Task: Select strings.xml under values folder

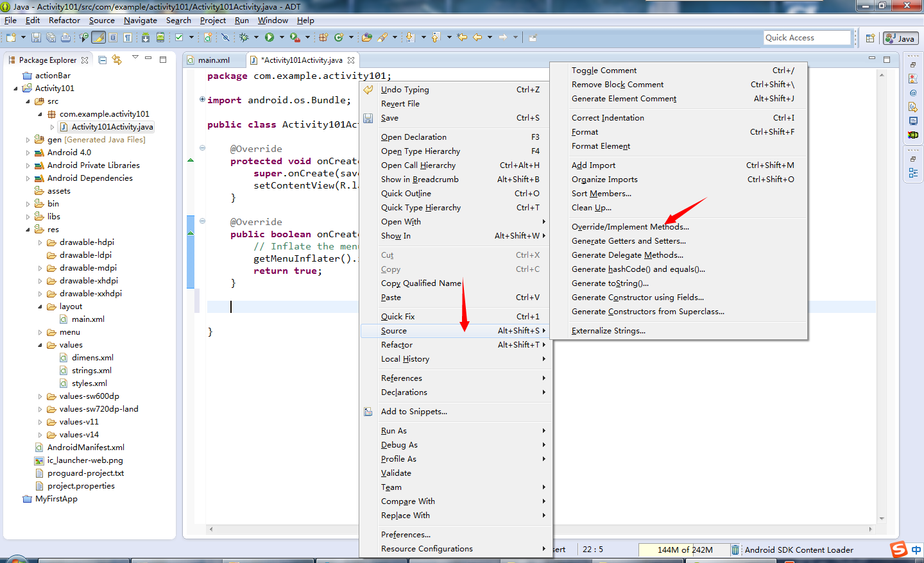Action: coord(91,371)
